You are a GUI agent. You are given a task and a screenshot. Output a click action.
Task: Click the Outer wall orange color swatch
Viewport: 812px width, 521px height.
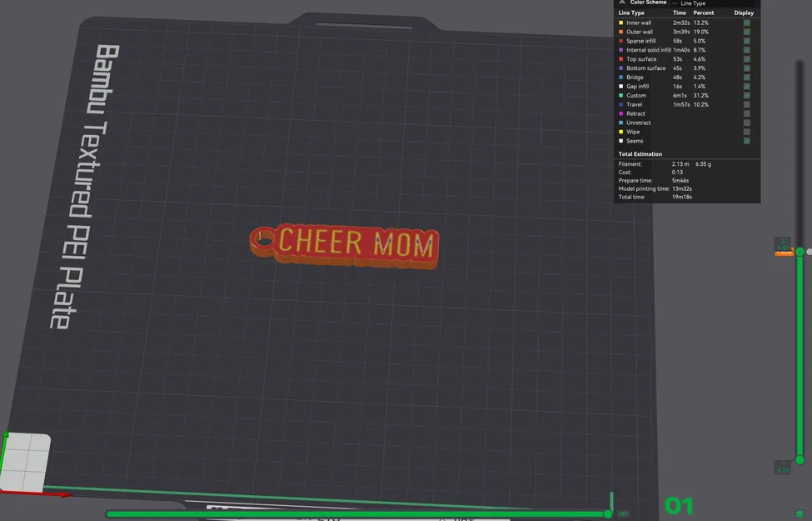click(x=621, y=32)
